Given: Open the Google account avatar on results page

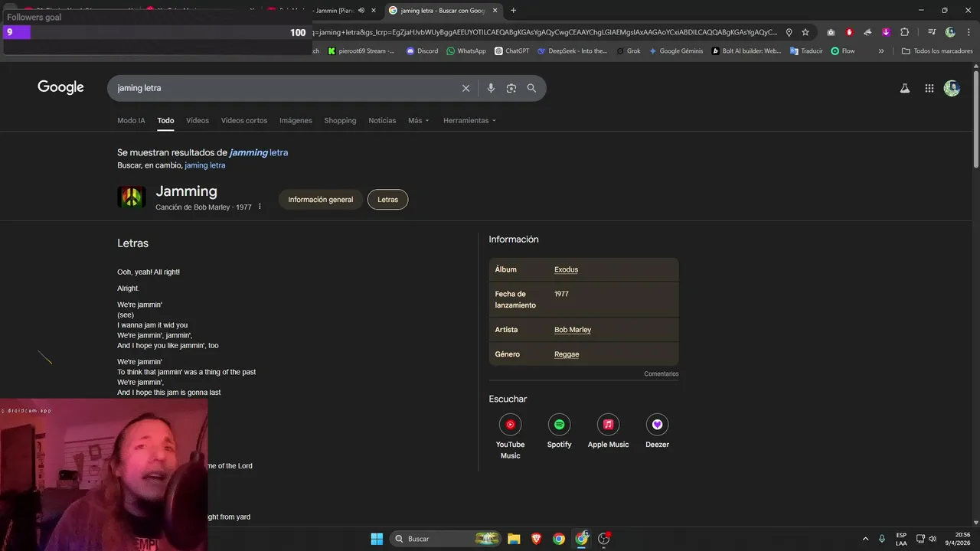Looking at the screenshot, I should coord(952,88).
